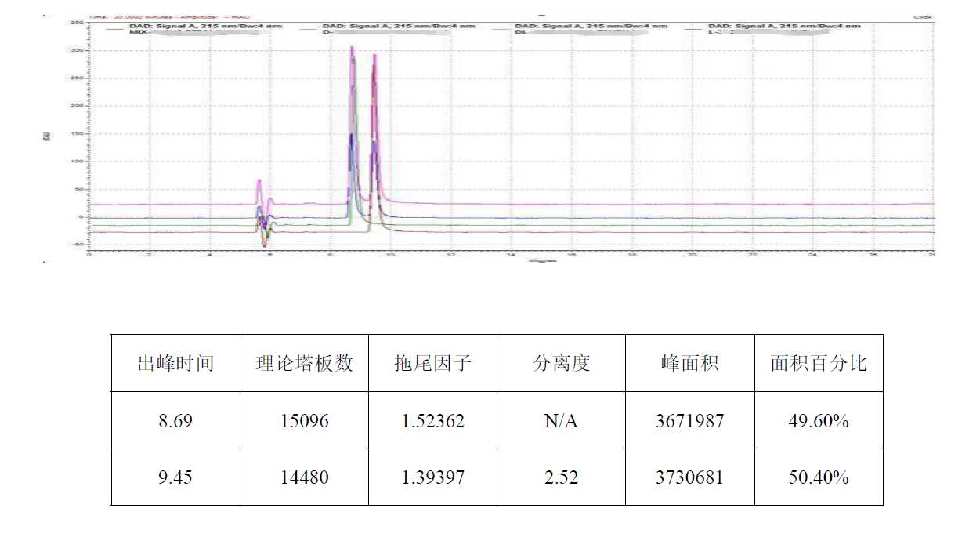Click the resolution value 2.52 cell

[561, 477]
